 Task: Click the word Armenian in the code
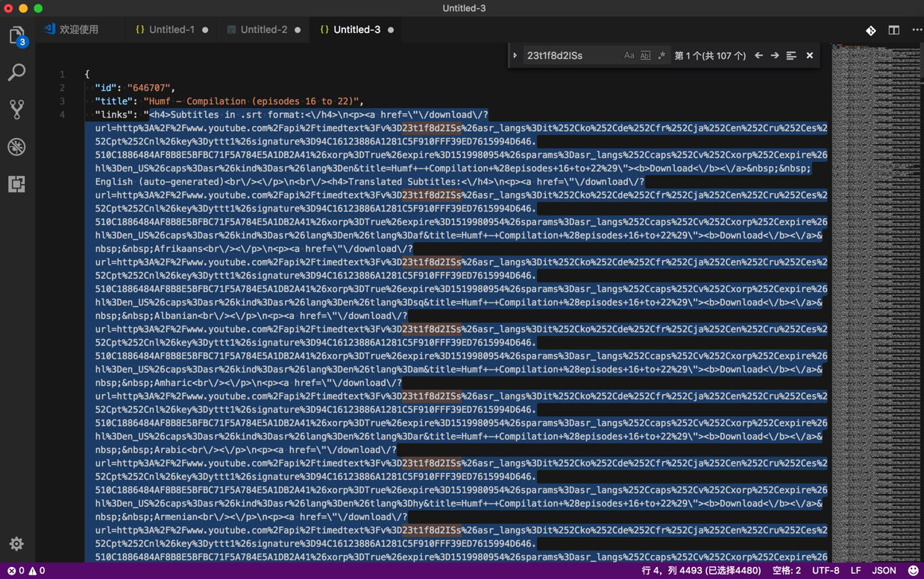coord(175,517)
